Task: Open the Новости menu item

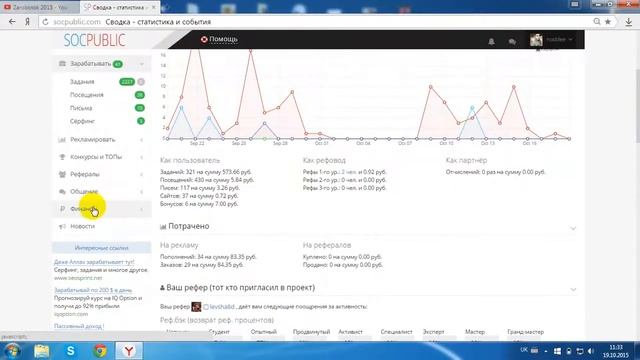Action: pos(82,226)
